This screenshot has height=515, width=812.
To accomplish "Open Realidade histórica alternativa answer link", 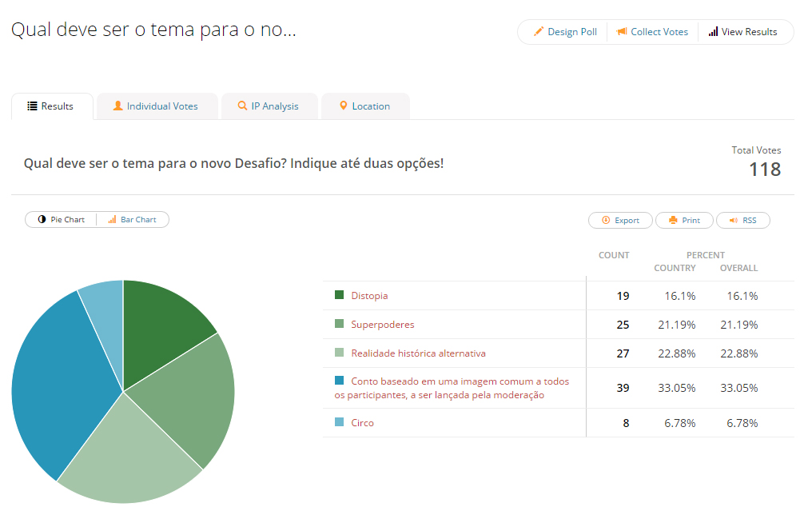I will (418, 353).
